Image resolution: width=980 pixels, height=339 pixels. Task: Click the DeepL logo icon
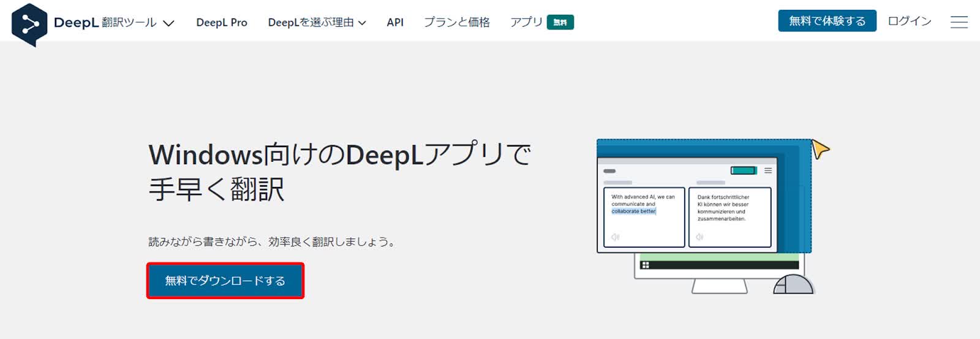tap(29, 25)
